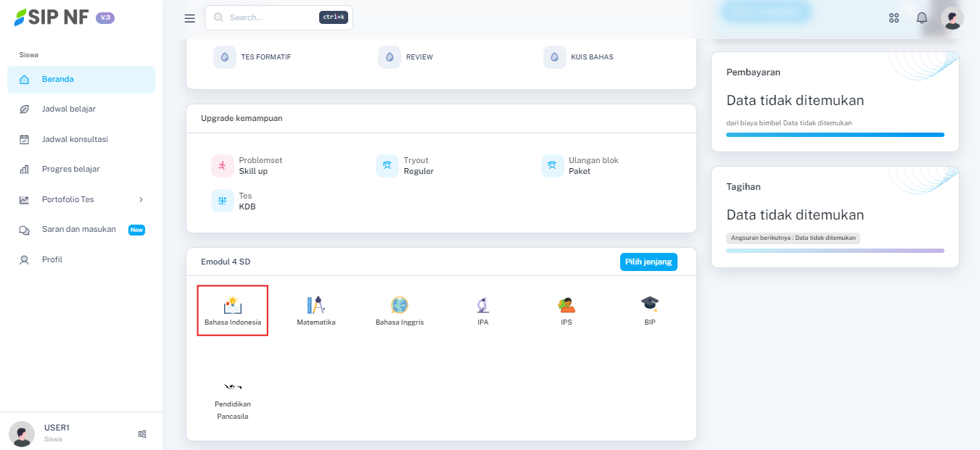Viewport: 980px width, 450px height.
Task: Open the user avatar menu in header
Action: (x=952, y=18)
